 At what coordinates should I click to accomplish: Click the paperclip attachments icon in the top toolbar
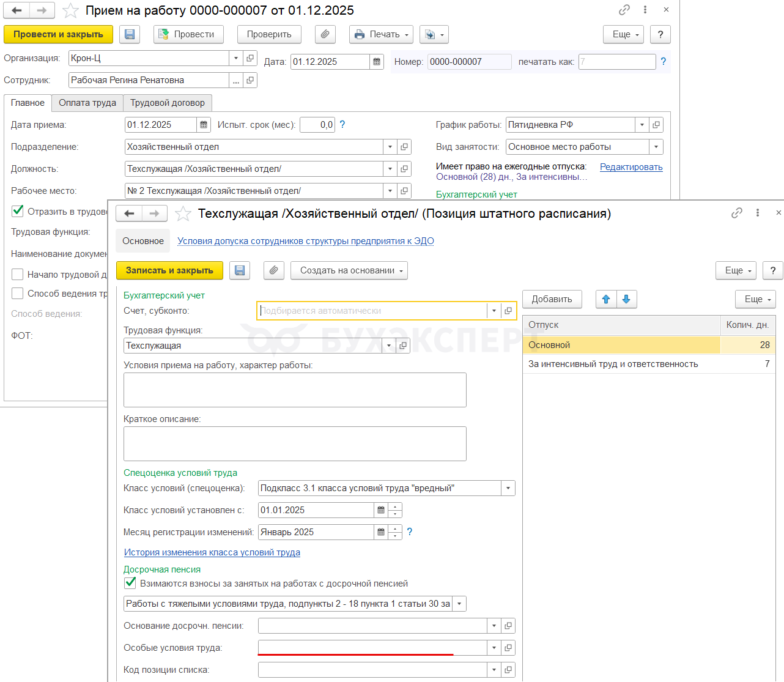pyautogui.click(x=325, y=34)
